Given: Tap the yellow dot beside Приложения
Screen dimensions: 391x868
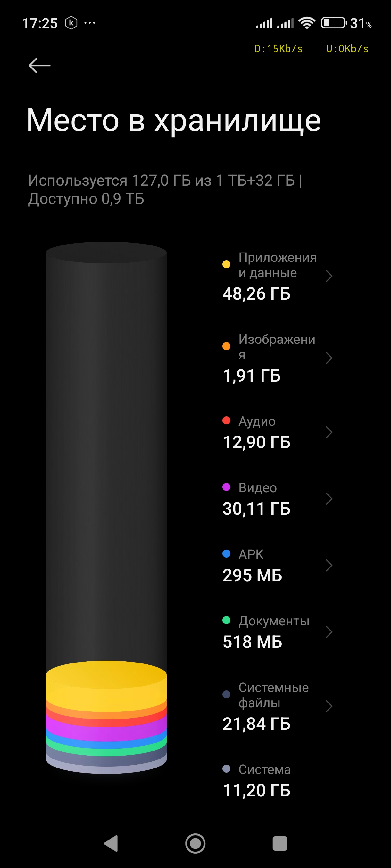Looking at the screenshot, I should click(x=226, y=264).
